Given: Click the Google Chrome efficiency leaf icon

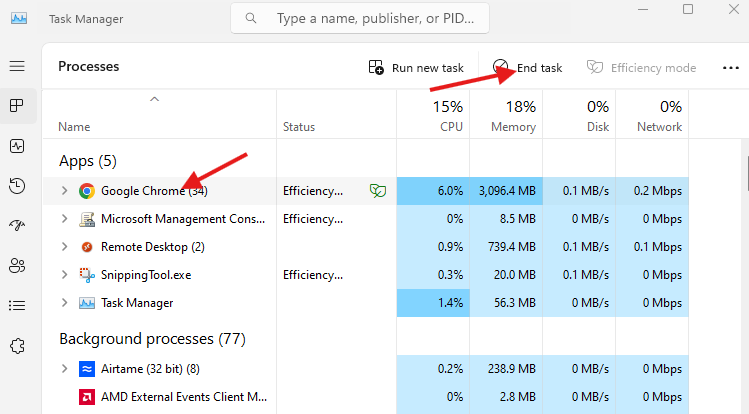Looking at the screenshot, I should 378,191.
